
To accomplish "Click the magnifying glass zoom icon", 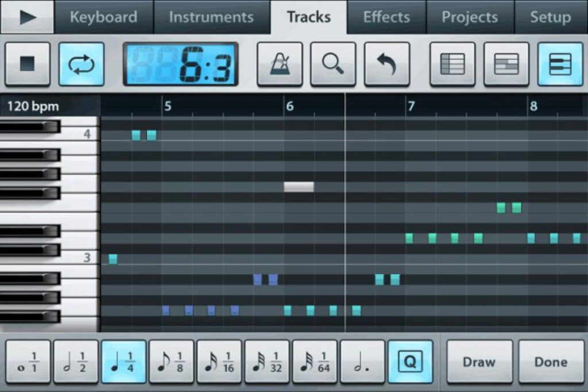I will [333, 64].
